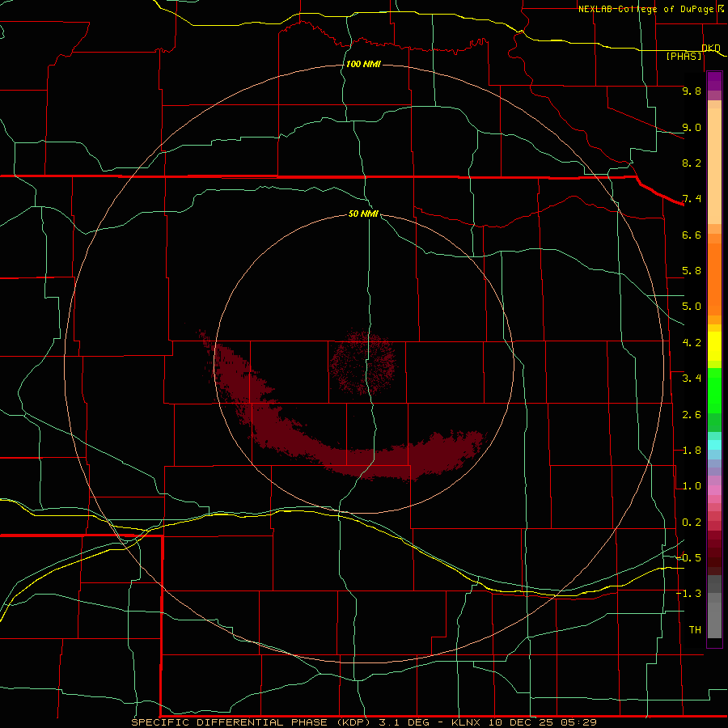Click the 5.8 value on color scale
Image resolution: width=728 pixels, height=728 pixels.
tap(692, 271)
